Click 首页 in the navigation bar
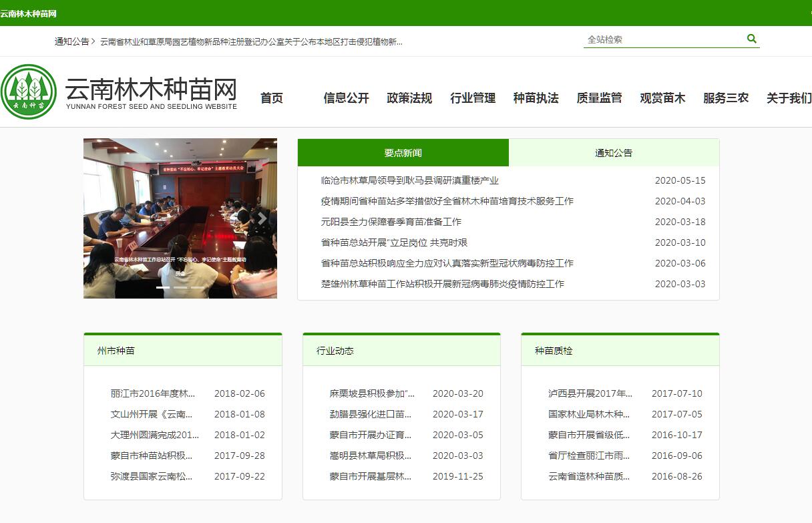 click(272, 98)
